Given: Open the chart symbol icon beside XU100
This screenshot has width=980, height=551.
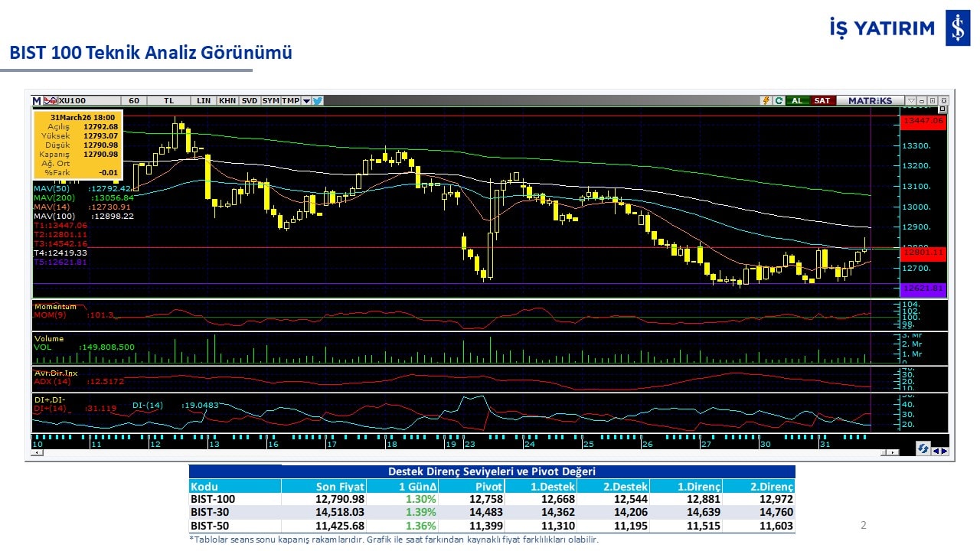Looking at the screenshot, I should point(50,100).
